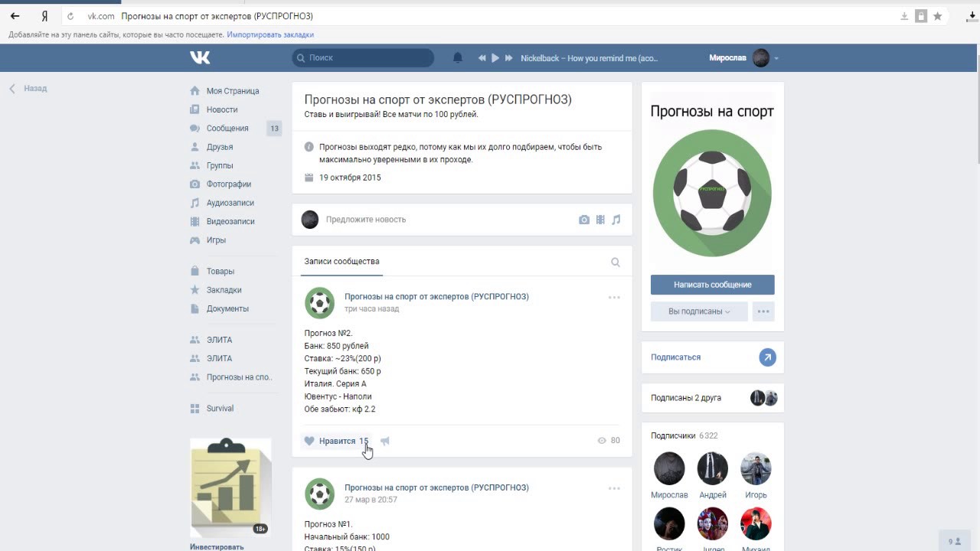Click the Назад back link
Viewport: 980px width, 551px height.
coord(28,89)
